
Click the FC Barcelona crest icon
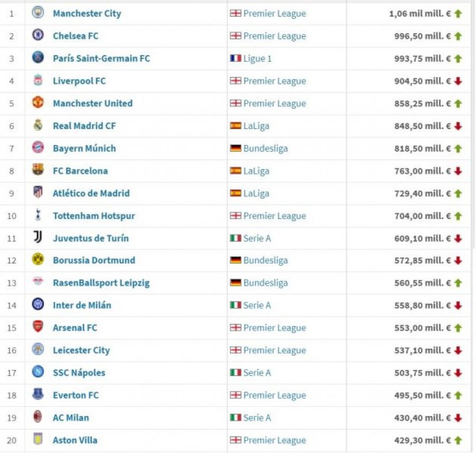pyautogui.click(x=38, y=170)
